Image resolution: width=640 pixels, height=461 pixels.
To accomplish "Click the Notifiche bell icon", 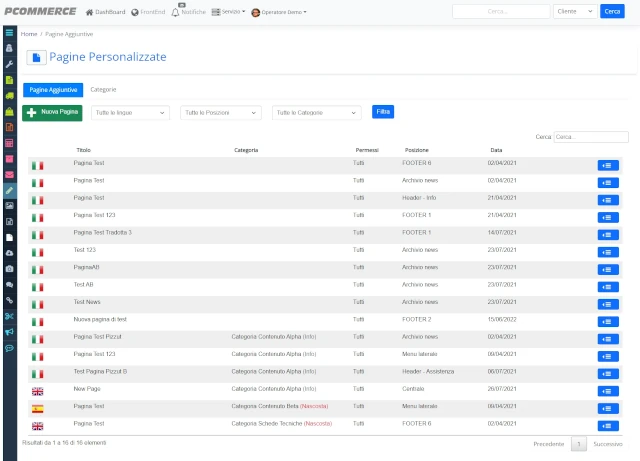I will click(176, 12).
